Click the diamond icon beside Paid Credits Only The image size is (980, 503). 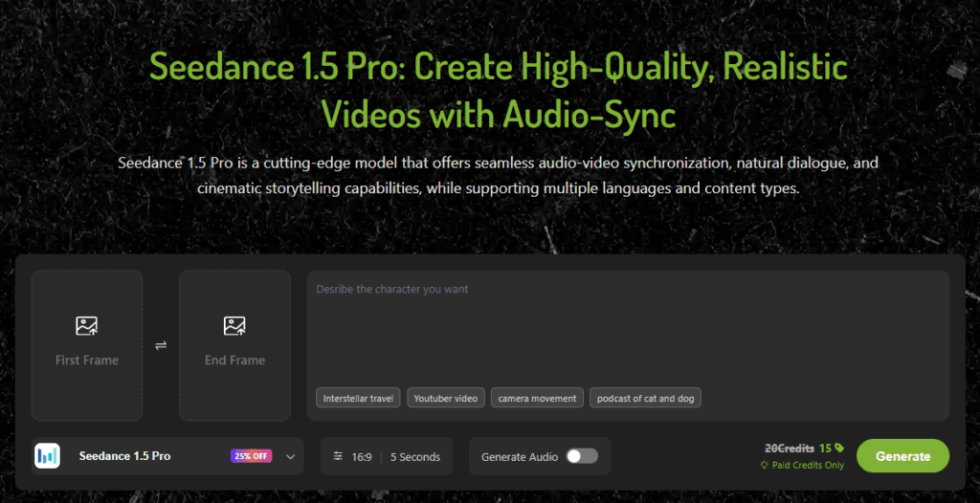765,465
